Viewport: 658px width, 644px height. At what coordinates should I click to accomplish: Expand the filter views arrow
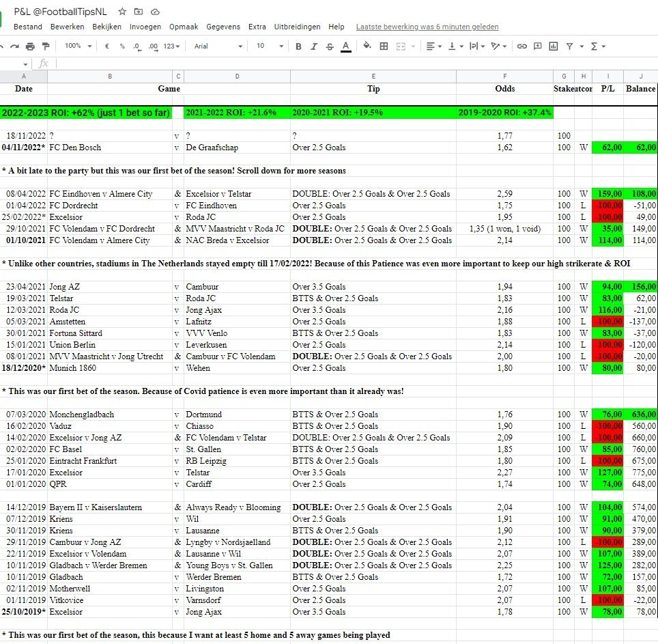[582, 46]
